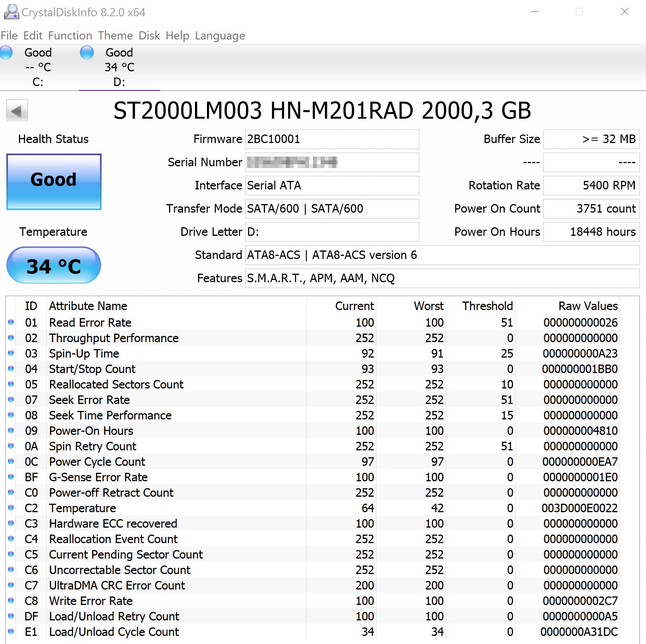Click status dot for Seek Error Rate
The image size is (646, 644).
[11, 399]
